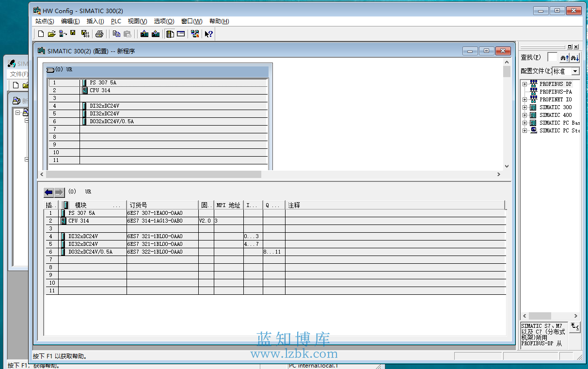
Task: Open the 文件(F) menu in SIMATIC Manager window
Action: (19, 74)
